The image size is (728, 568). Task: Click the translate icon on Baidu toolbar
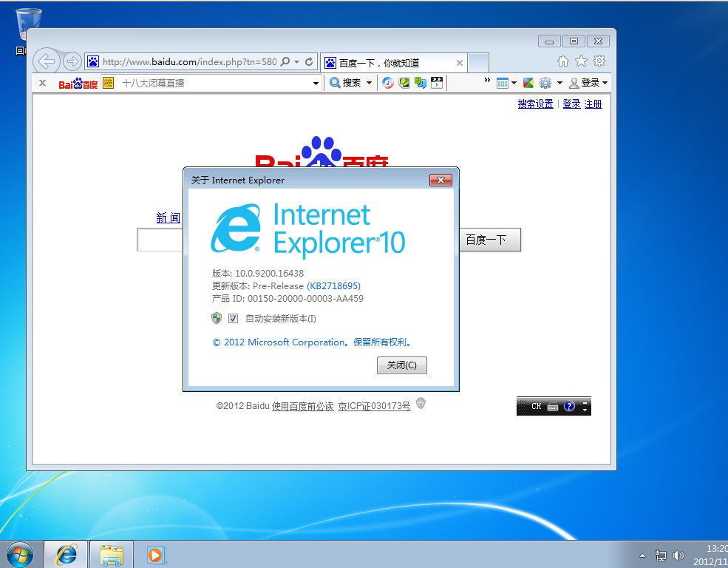point(421,83)
